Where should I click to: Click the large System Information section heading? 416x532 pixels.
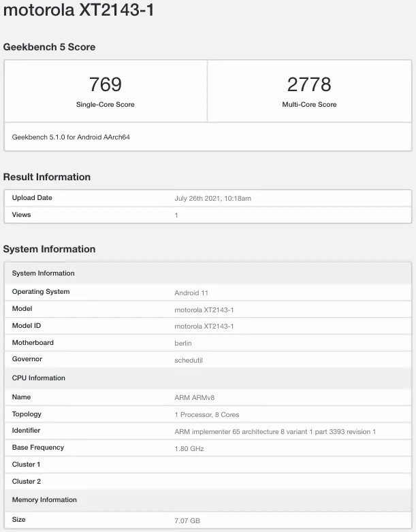[x=49, y=249]
